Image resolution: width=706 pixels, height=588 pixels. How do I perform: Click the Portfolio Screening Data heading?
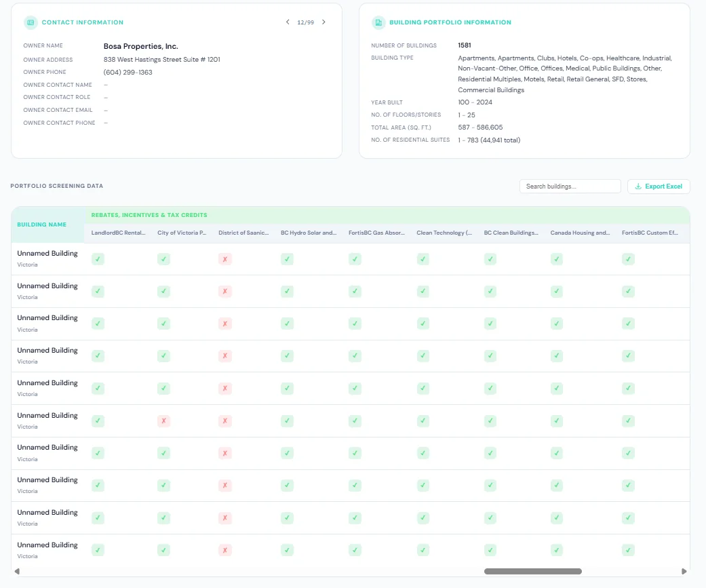click(x=57, y=186)
